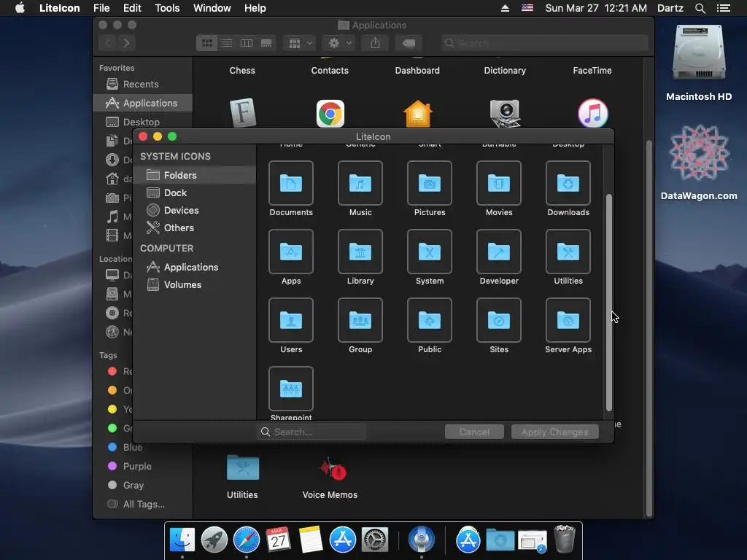The height and width of the screenshot is (560, 747).
Task: Open Dock category in LiteIcon sidebar
Action: click(x=194, y=192)
